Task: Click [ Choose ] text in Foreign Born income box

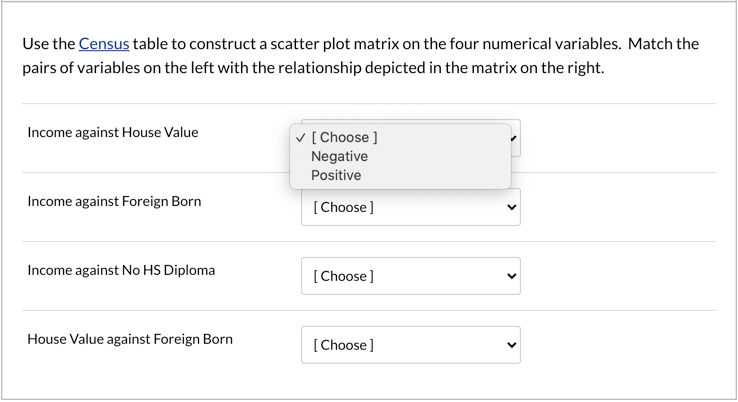Action: (x=343, y=208)
